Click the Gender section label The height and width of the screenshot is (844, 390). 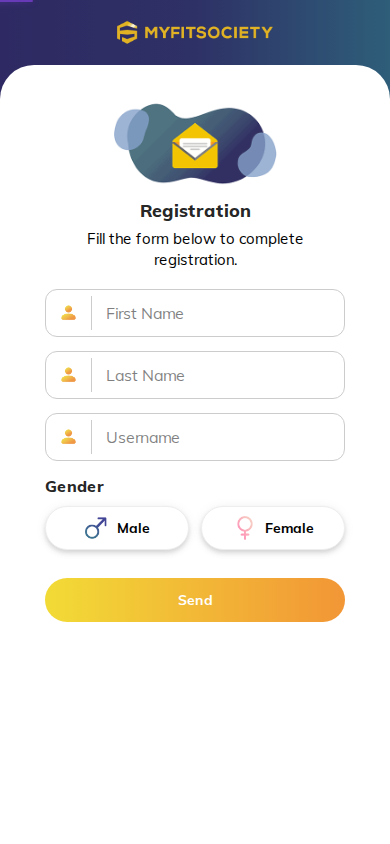pyautogui.click(x=74, y=487)
